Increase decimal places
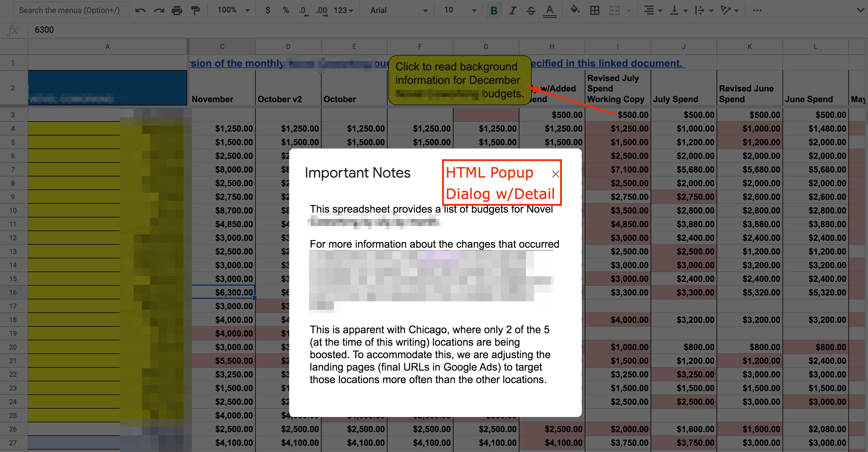 click(x=321, y=10)
